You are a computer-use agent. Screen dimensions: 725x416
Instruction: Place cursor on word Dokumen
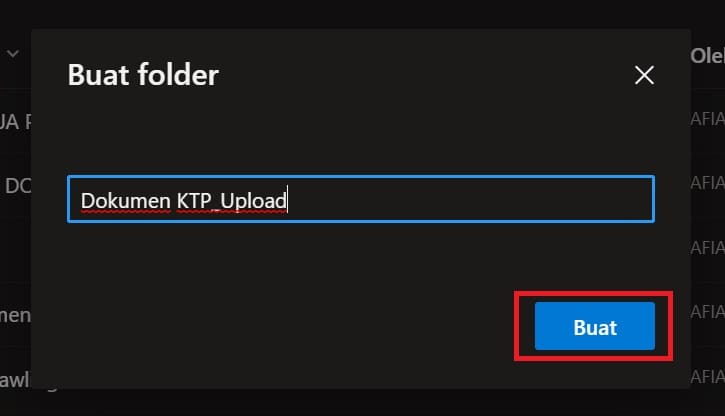click(x=126, y=201)
